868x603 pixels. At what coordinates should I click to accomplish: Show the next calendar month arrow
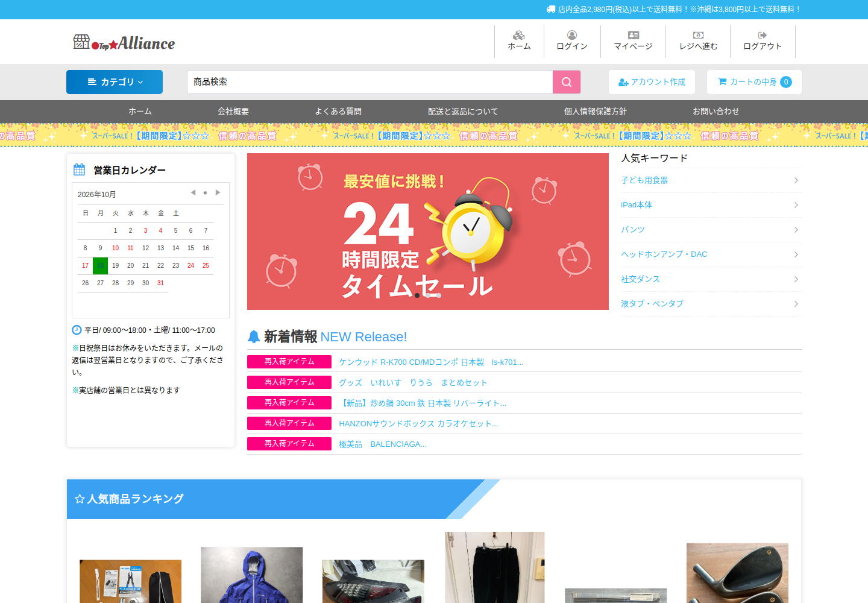(x=218, y=193)
